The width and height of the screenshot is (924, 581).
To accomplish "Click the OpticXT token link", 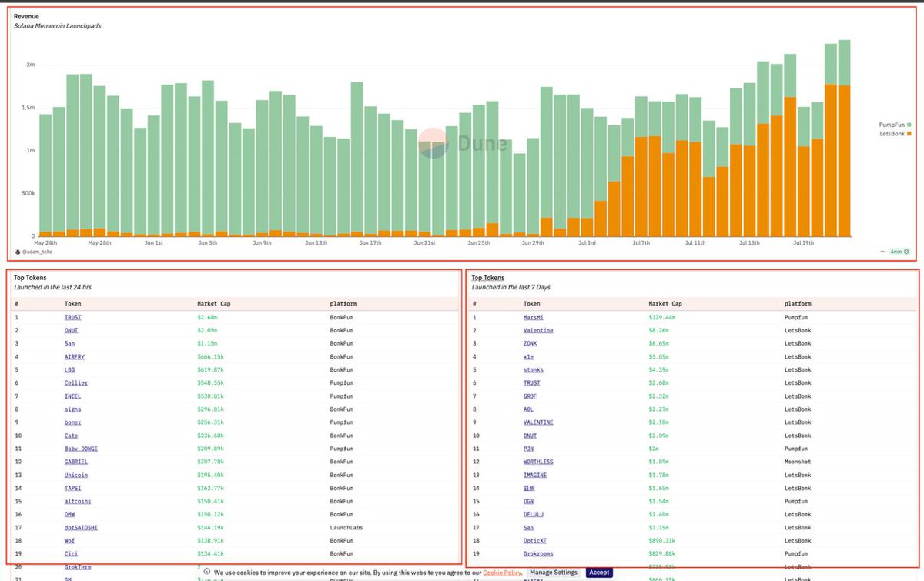I will pyautogui.click(x=535, y=540).
